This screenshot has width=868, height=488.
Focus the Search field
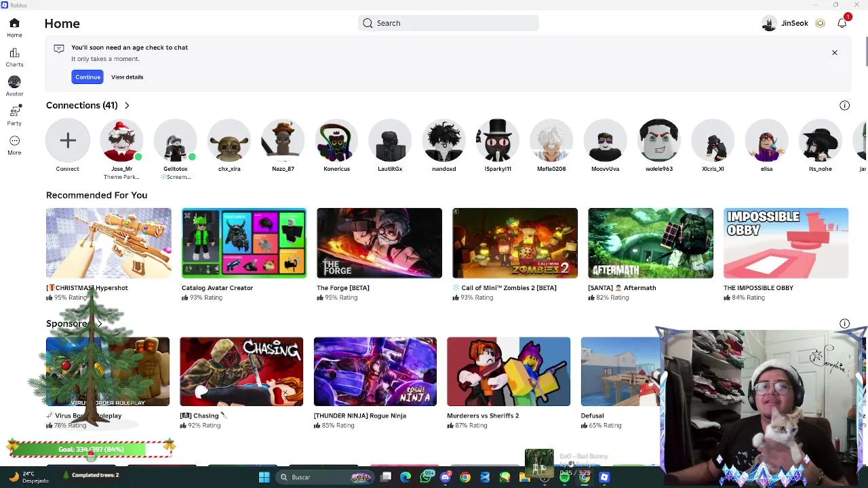pos(448,23)
